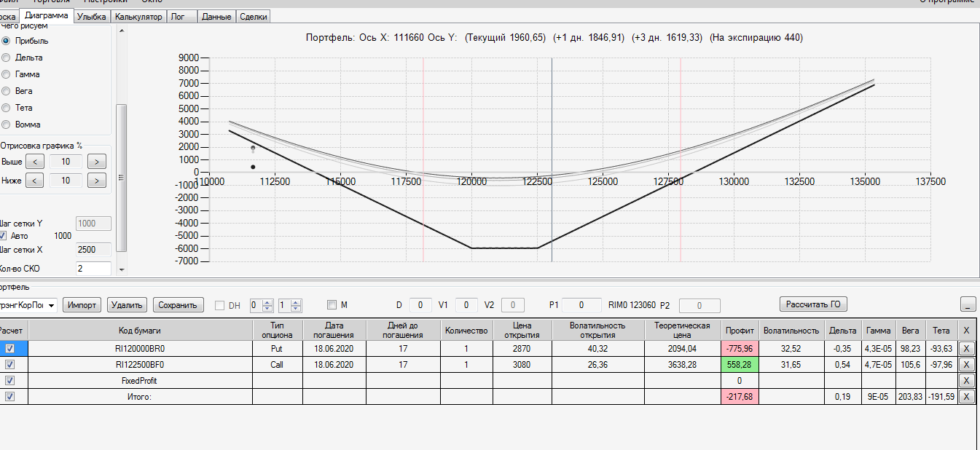Uncheck calculation for RI122500BF0 row
The height and width of the screenshot is (450, 980).
pyautogui.click(x=10, y=364)
